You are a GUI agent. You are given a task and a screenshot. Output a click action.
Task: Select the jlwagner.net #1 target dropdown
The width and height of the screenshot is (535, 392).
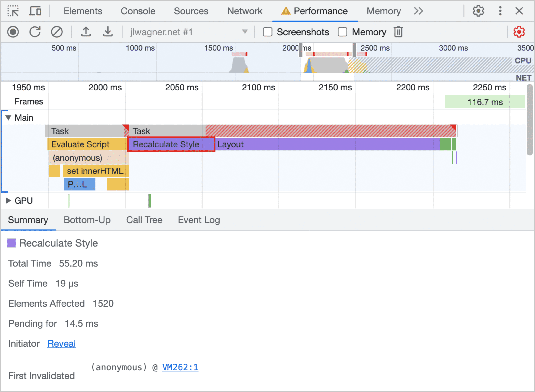187,32
